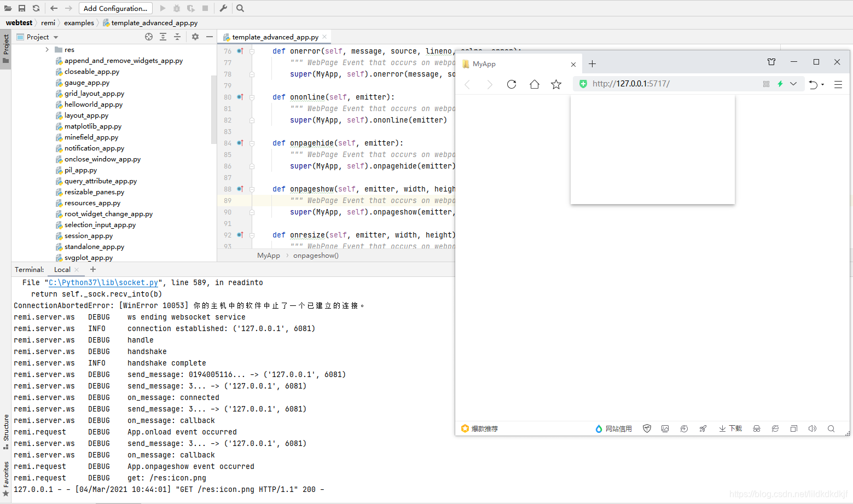This screenshot has width=853, height=504.
Task: Select opened file with the crosshair locate icon
Action: (149, 37)
